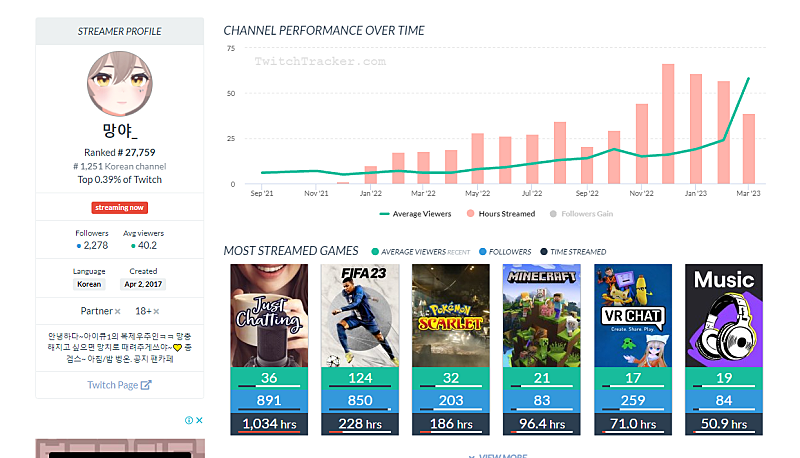The height and width of the screenshot is (458, 800).
Task: Click the 18+ tag label
Action: [x=143, y=311]
